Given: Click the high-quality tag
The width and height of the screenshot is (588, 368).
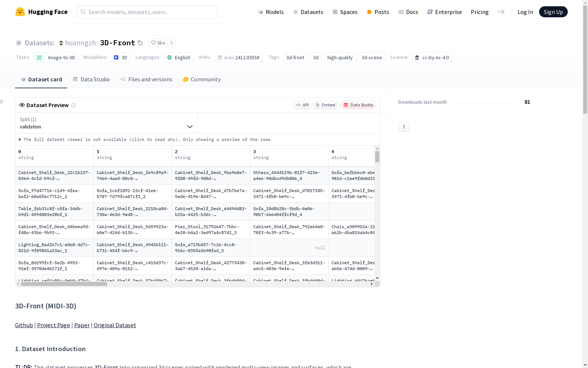Looking at the screenshot, I should (340, 57).
